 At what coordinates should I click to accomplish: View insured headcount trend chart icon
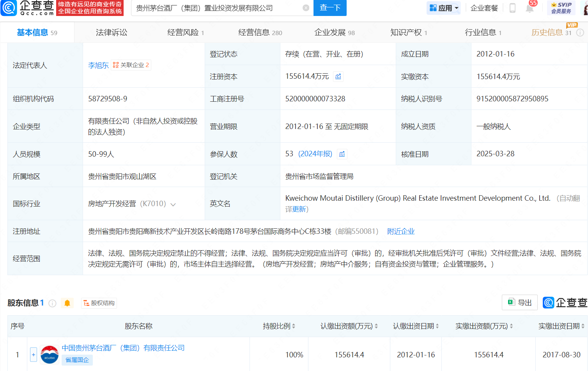(342, 154)
